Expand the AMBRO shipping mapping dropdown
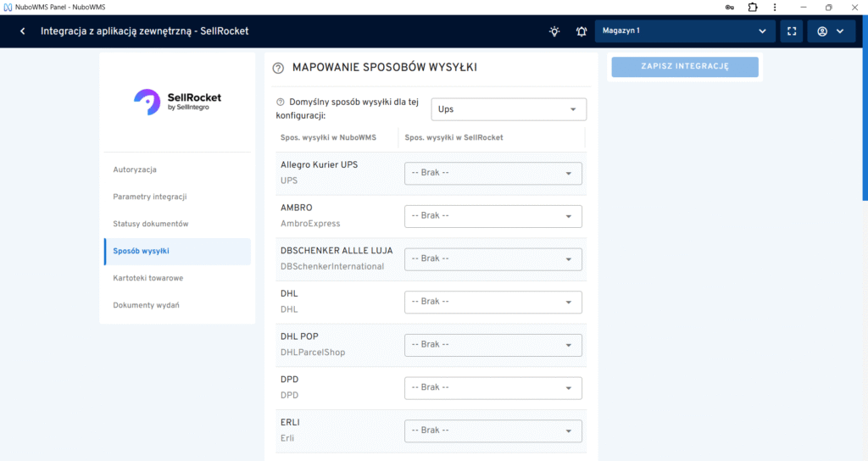 [493, 216]
